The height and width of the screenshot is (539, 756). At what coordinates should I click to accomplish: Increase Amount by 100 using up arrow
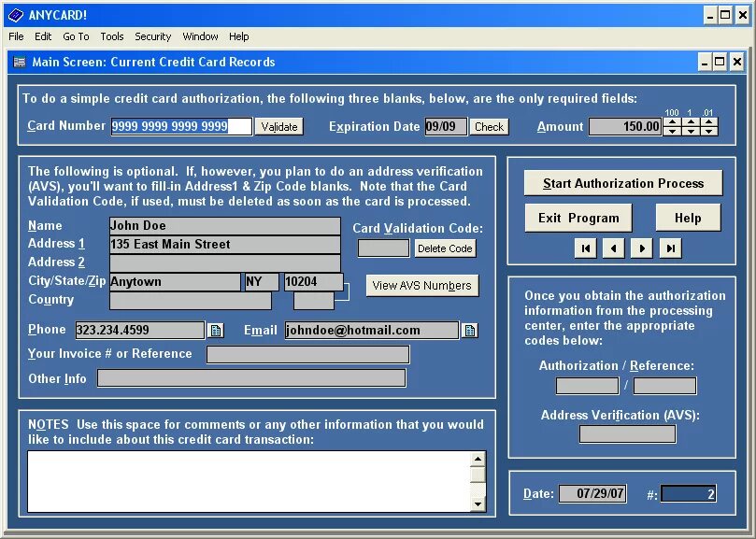point(672,122)
